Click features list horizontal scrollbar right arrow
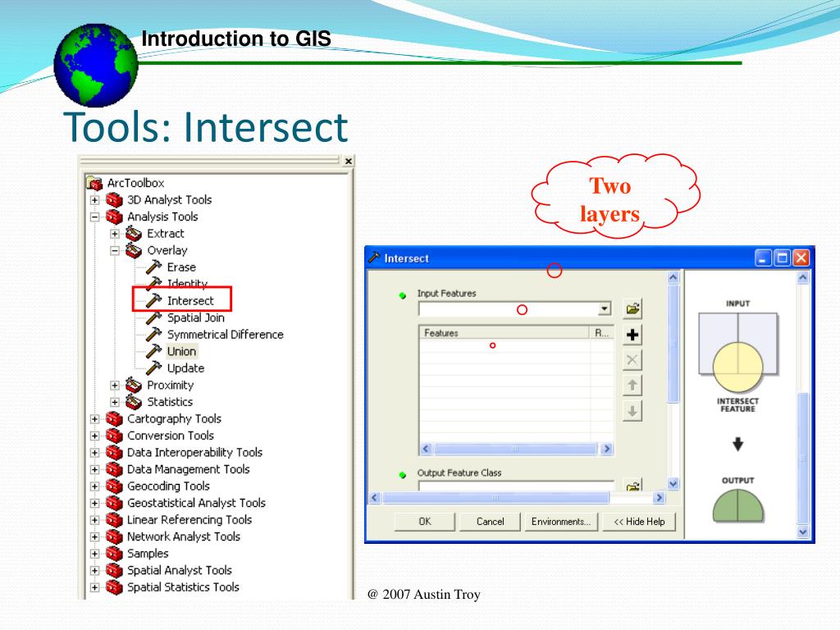The width and height of the screenshot is (840, 630). [x=607, y=449]
